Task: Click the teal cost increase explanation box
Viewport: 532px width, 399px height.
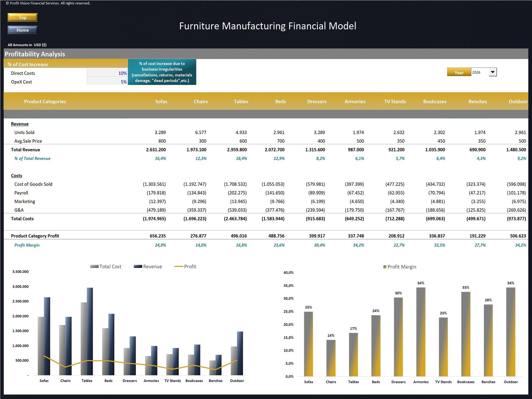Action: [162, 72]
